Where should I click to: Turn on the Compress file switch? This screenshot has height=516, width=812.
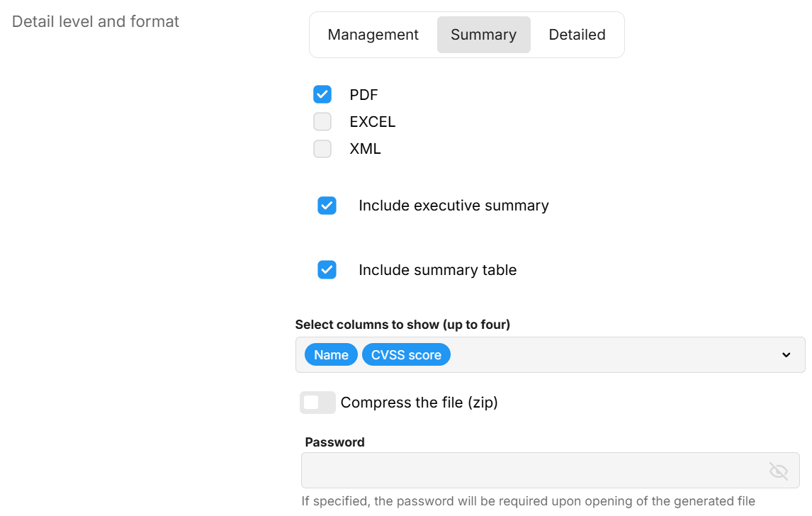(x=317, y=403)
